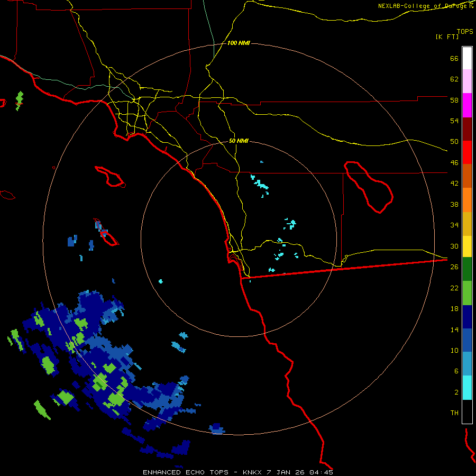Viewport: 476px width, 476px height.
Task: Click the 50 value on the scale
Action: 454,142
